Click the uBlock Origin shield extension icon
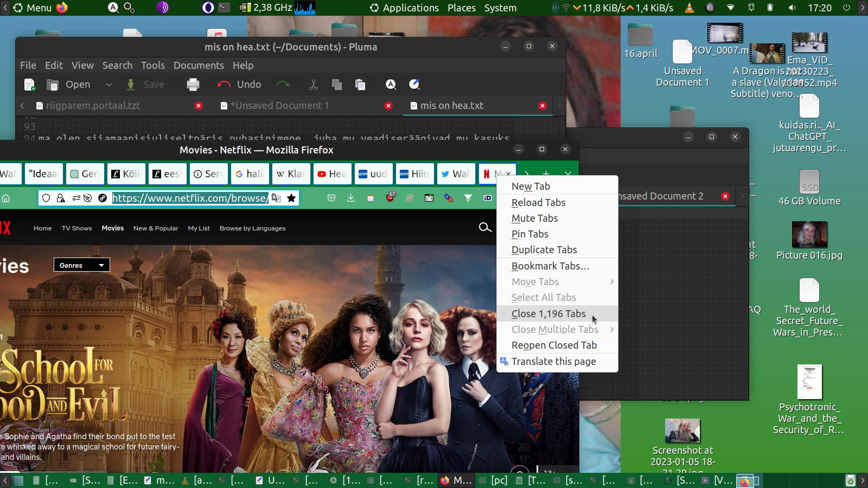868x488 pixels. point(390,198)
